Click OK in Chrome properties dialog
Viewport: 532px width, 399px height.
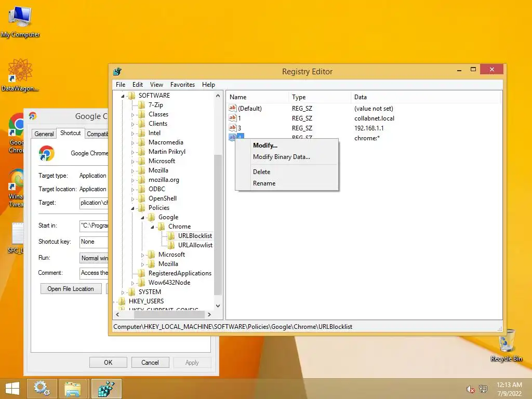tap(108, 362)
